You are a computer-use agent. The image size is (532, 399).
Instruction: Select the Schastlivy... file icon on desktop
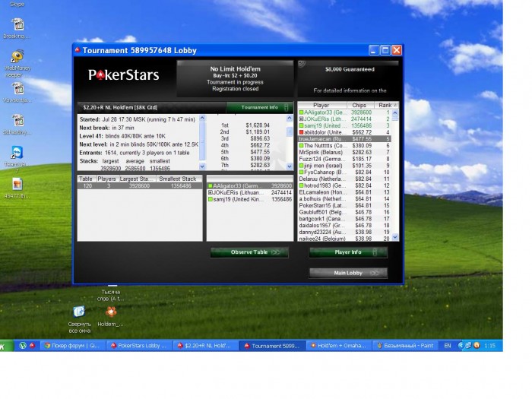click(18, 121)
